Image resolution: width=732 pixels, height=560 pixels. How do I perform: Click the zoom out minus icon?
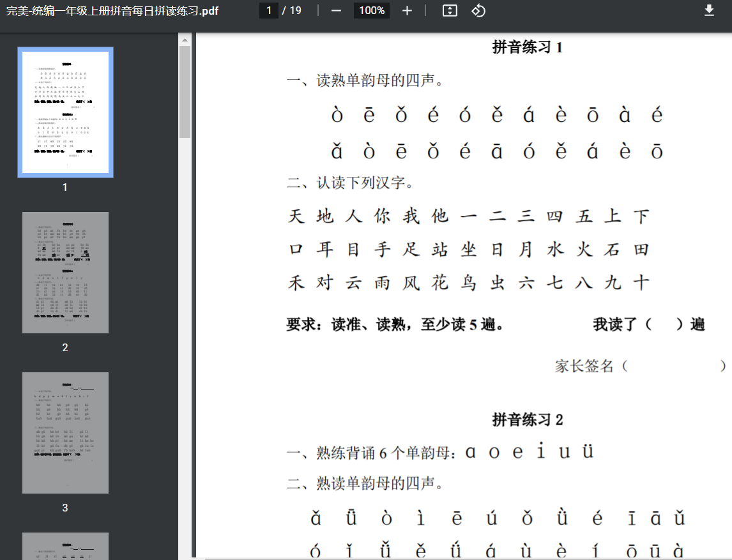[x=337, y=11]
